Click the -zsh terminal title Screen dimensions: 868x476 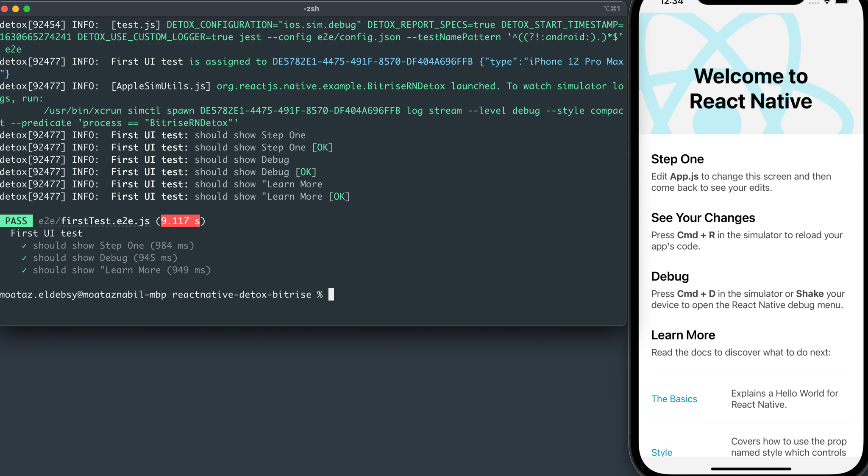tap(312, 8)
